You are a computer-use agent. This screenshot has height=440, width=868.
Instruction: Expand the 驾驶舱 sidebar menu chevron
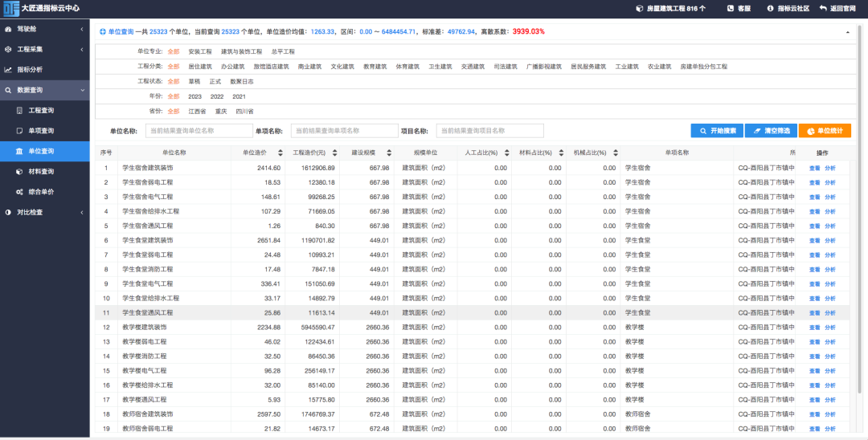coord(82,29)
